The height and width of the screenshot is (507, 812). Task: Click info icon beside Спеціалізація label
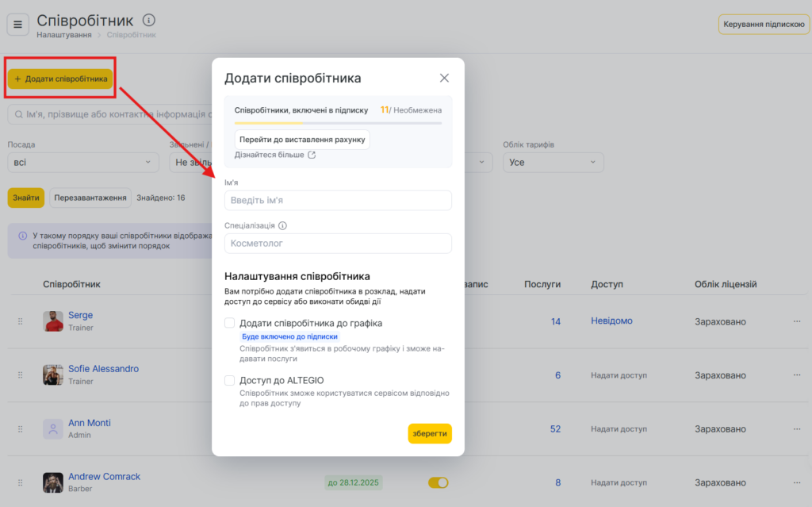pyautogui.click(x=282, y=225)
